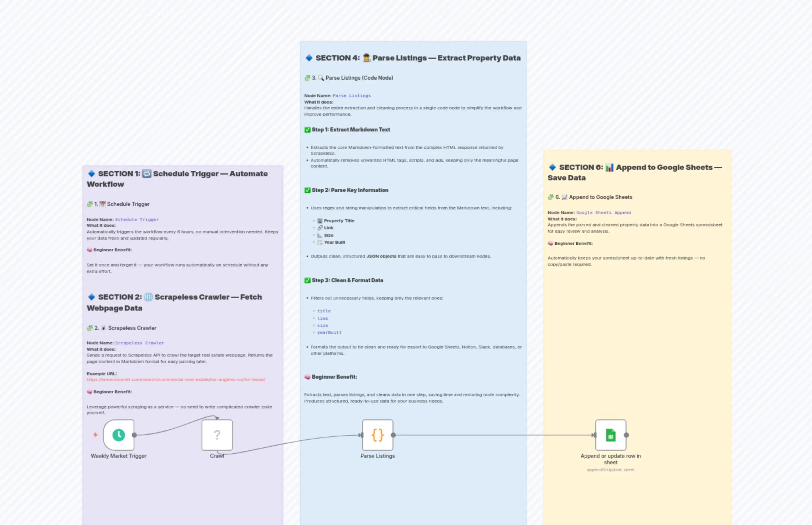Click the lightning bolt beside Weekly Market Trigger
The height and width of the screenshot is (525, 812).
(95, 435)
